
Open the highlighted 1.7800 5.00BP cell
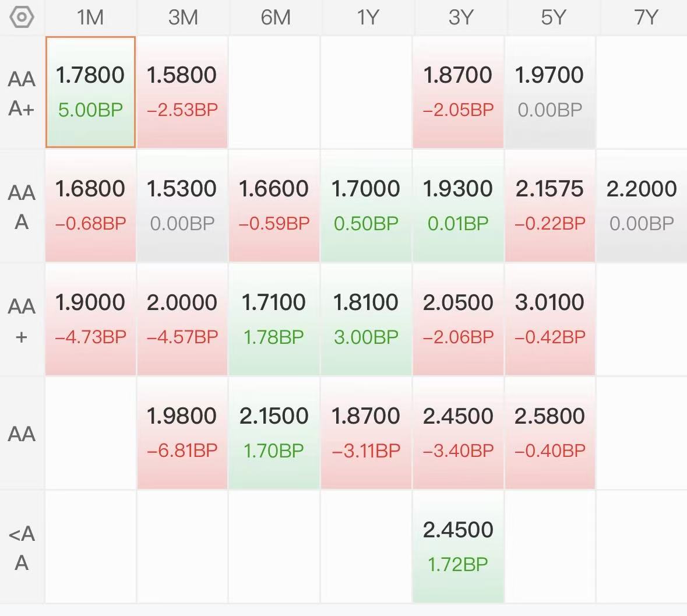pos(90,92)
